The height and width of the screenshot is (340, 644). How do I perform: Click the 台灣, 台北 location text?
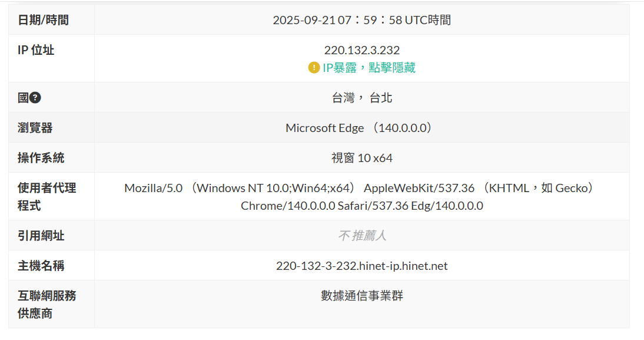tap(362, 98)
